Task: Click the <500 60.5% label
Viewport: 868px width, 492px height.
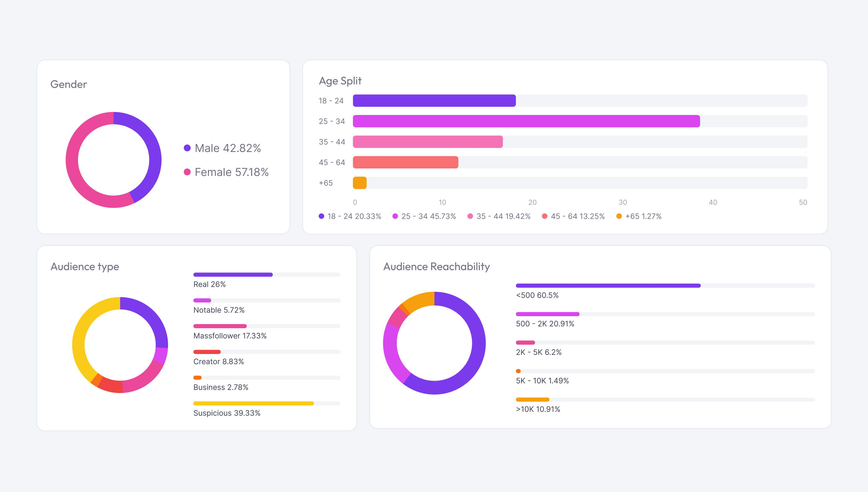Action: [537, 295]
